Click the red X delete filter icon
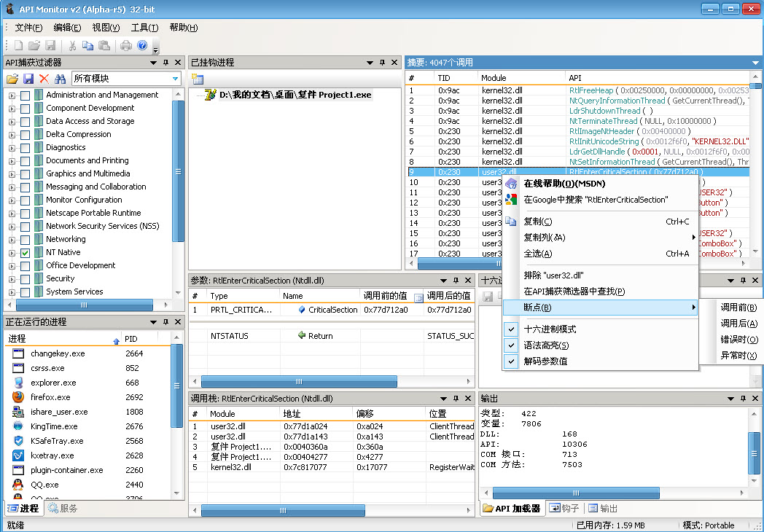This screenshot has width=764, height=532. point(44,79)
